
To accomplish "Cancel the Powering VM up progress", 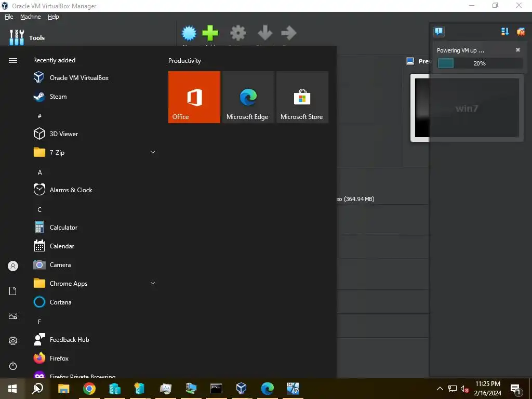I will (x=518, y=50).
